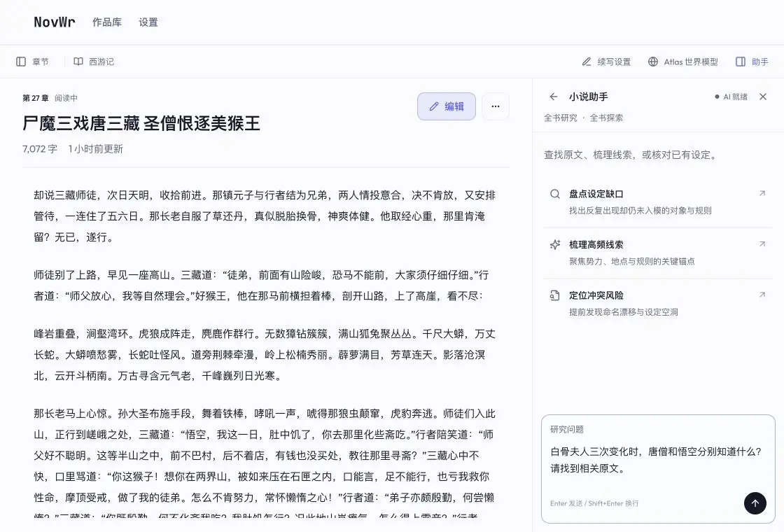The height and width of the screenshot is (532, 784).
Task: Click the 助手 toolbar label
Action: [760, 62]
